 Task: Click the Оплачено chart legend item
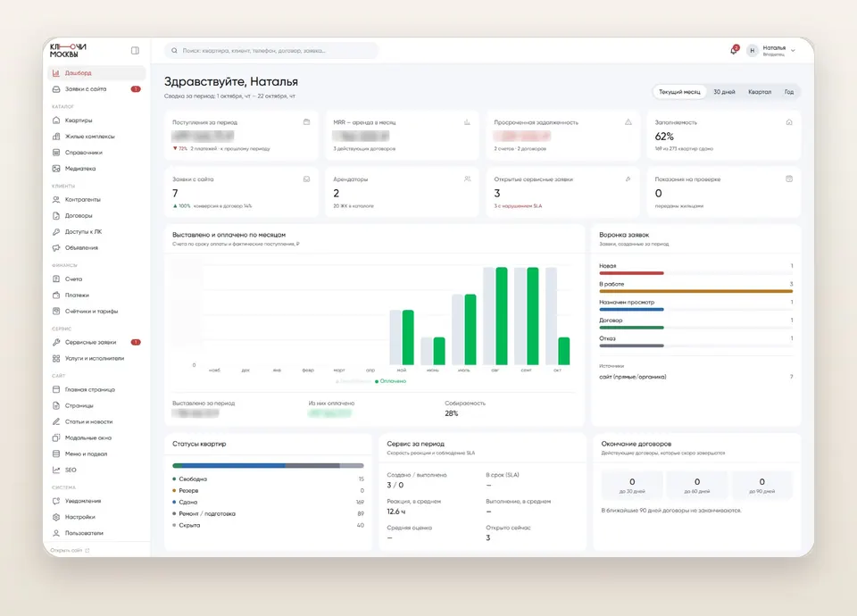[390, 381]
